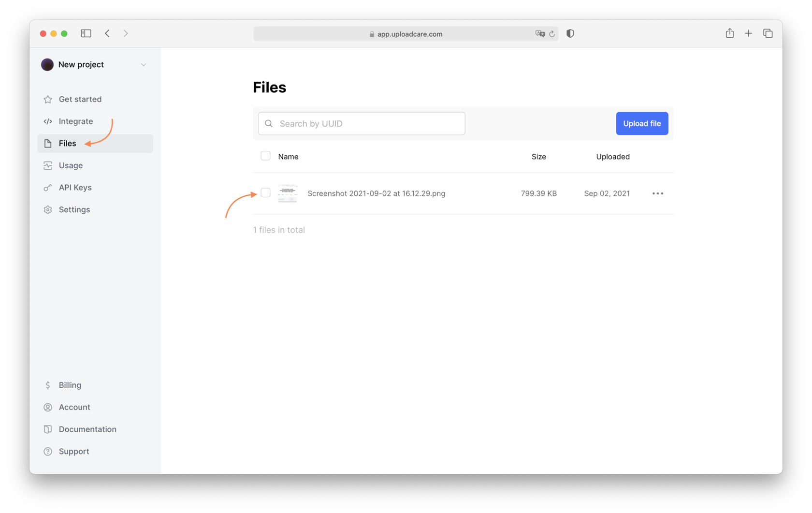Click the Search by UUID field
Screen dimensions: 812x513
pos(362,123)
